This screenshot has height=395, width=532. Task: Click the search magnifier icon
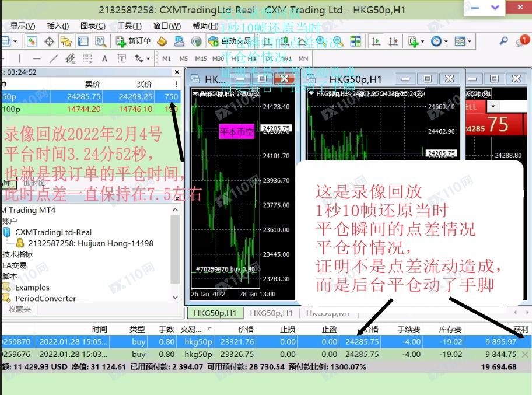pos(504,41)
